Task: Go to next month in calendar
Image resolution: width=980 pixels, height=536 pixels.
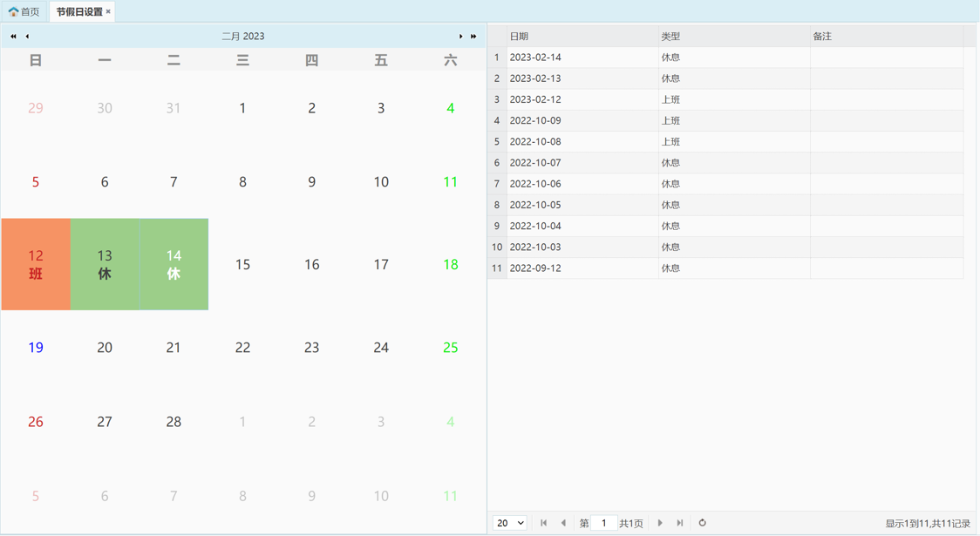Action: [460, 37]
